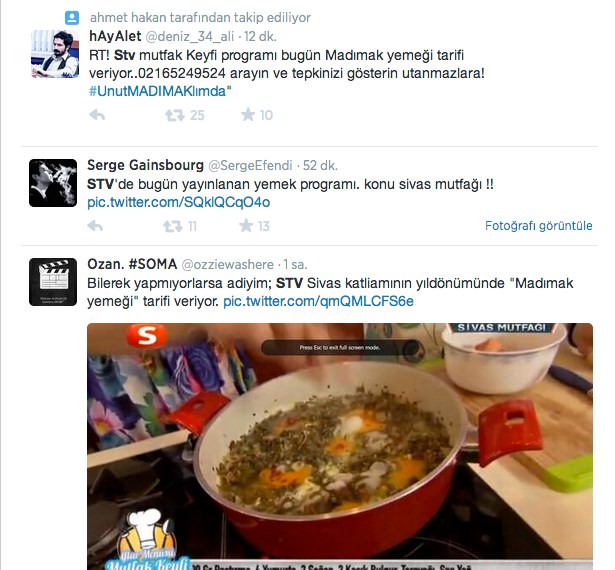The image size is (615, 570).
Task: Open the #UnutMADIMAKlımda hashtag
Action: pyautogui.click(x=160, y=91)
